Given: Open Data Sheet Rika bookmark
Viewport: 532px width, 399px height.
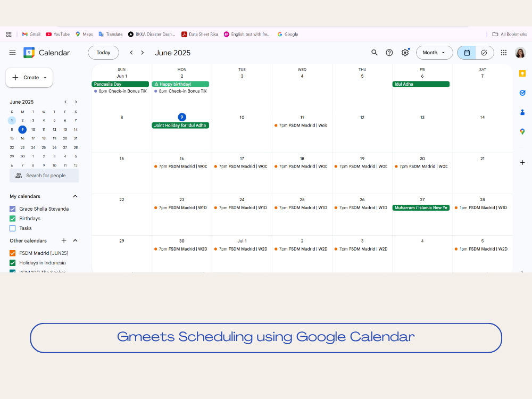Looking at the screenshot, I should pos(199,34).
